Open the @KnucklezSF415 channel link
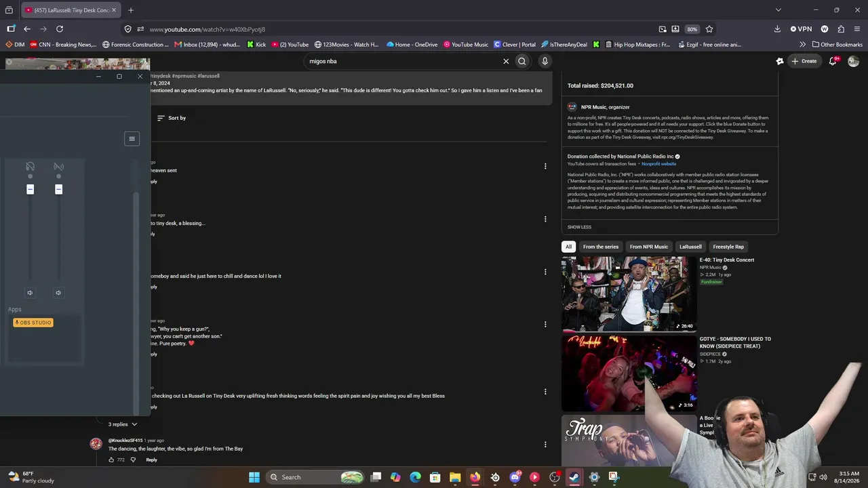The height and width of the screenshot is (488, 868). coord(125,441)
